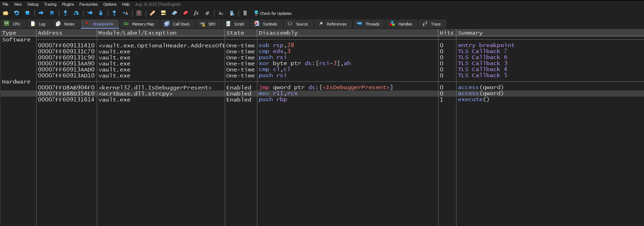Open the Debug menu
Image resolution: width=644 pixels, height=226 pixels.
point(33,4)
